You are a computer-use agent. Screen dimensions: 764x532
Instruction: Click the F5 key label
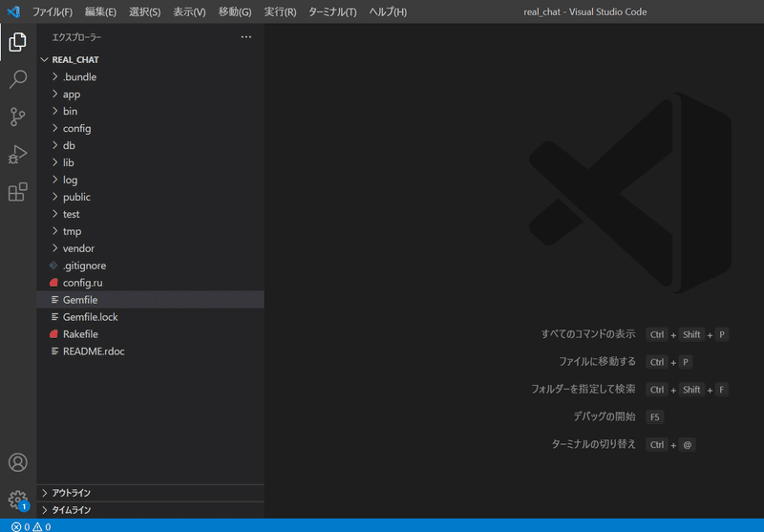[655, 417]
